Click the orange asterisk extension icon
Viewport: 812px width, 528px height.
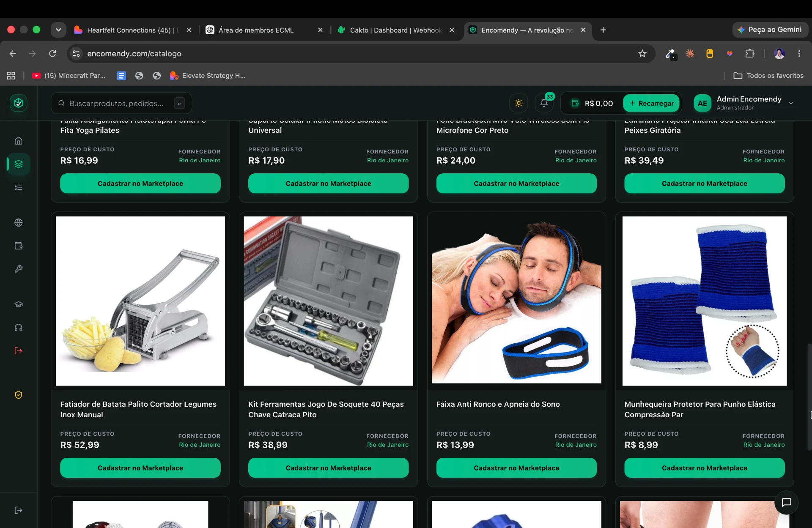click(x=690, y=54)
